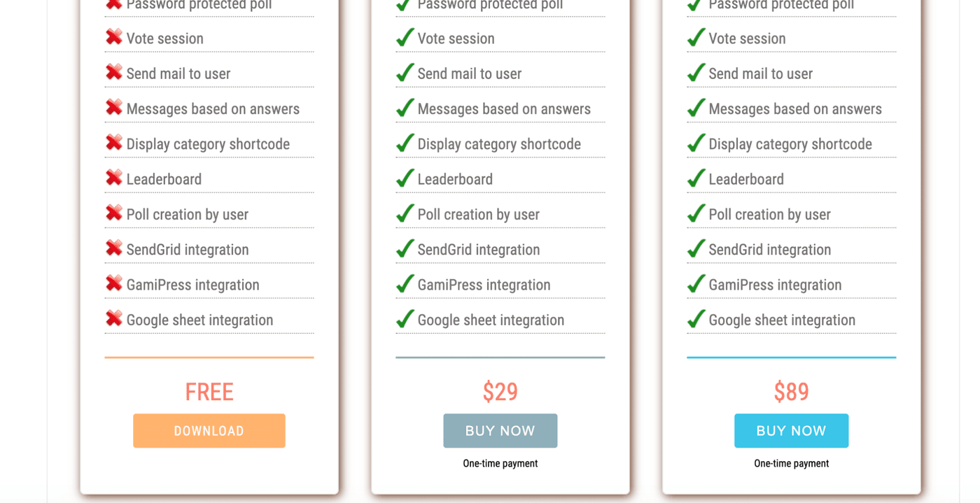Click One-time payment text under $89 plan

791,463
